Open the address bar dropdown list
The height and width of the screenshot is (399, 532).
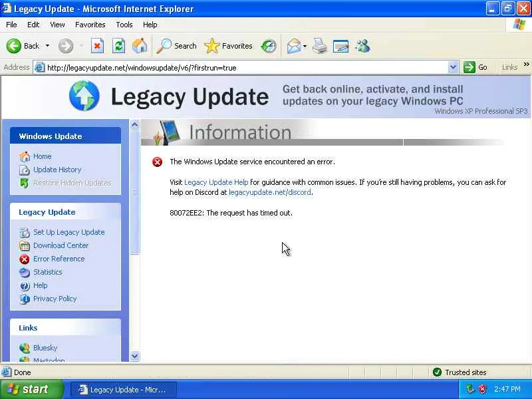click(453, 68)
